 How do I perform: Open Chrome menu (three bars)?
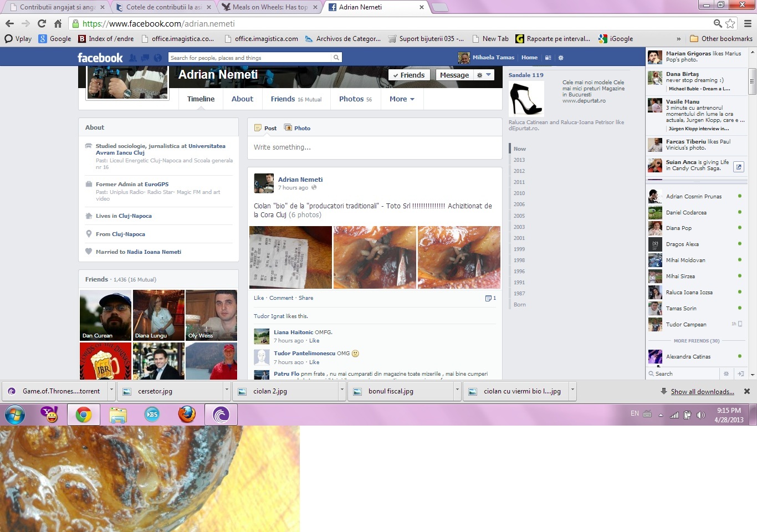click(748, 23)
